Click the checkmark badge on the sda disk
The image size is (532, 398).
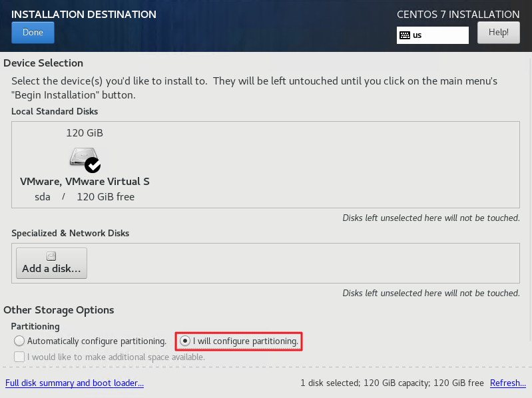tap(93, 165)
